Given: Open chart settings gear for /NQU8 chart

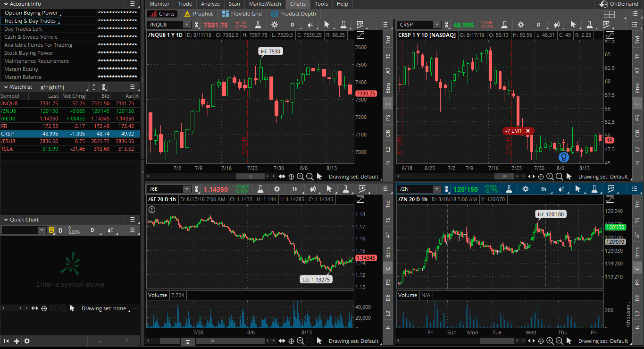Looking at the screenshot, I should pos(275,25).
